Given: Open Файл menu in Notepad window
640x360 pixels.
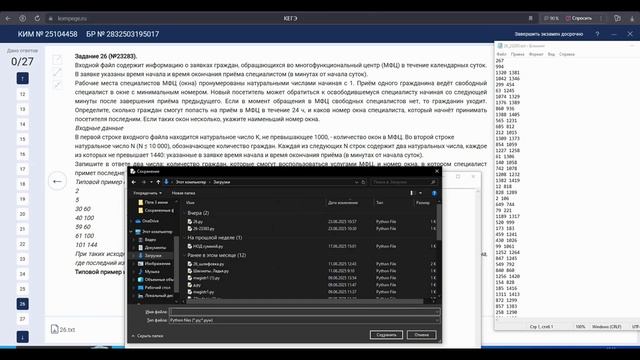Looking at the screenshot, I should (502, 54).
